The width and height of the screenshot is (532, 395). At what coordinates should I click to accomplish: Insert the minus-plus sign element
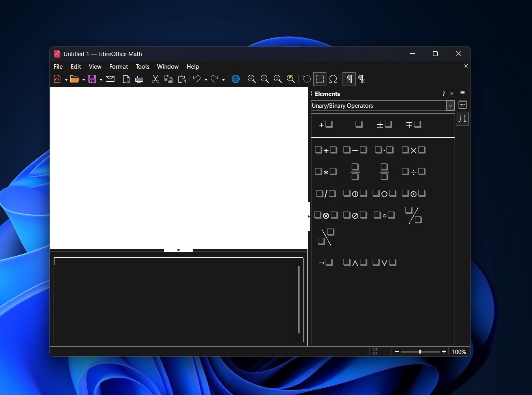413,125
